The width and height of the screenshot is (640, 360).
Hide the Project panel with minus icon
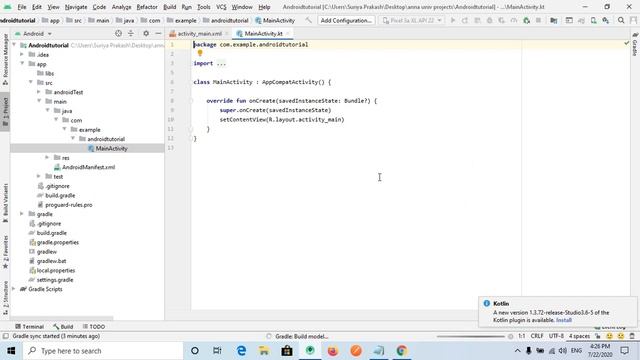(x=158, y=33)
